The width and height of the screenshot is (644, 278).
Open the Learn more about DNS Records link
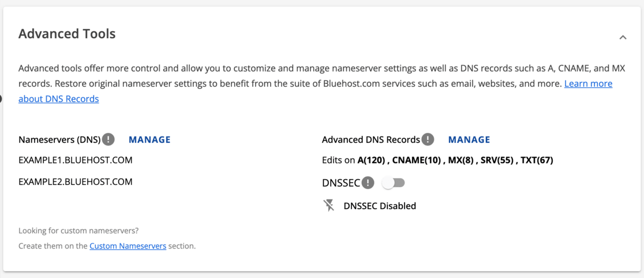587,84
